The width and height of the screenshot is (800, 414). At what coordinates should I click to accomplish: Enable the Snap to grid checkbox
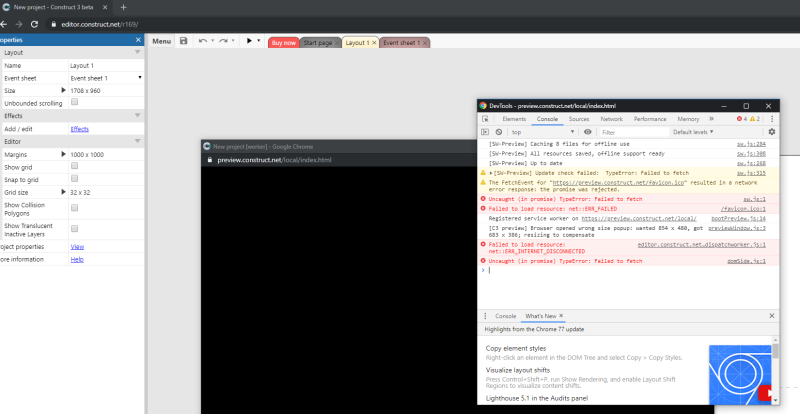click(x=74, y=179)
